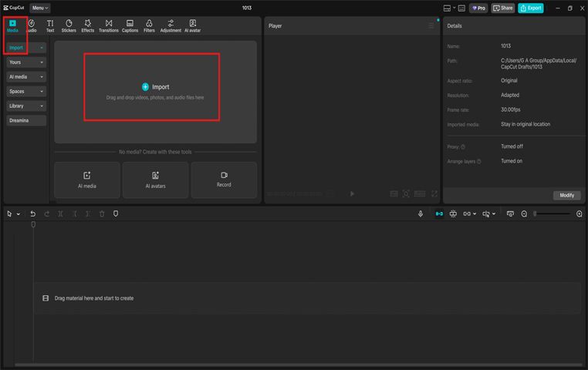Click the undo arrow in timeline toolbar
The width and height of the screenshot is (588, 370).
(32, 214)
